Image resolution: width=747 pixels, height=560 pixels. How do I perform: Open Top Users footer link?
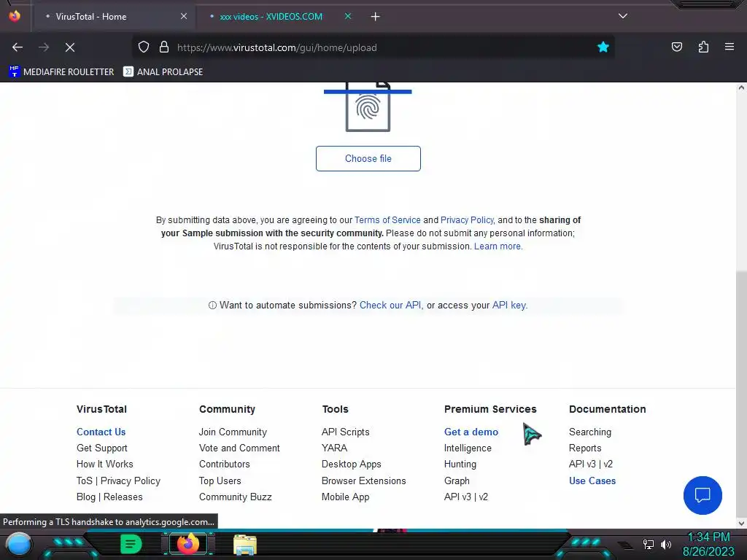pos(220,481)
